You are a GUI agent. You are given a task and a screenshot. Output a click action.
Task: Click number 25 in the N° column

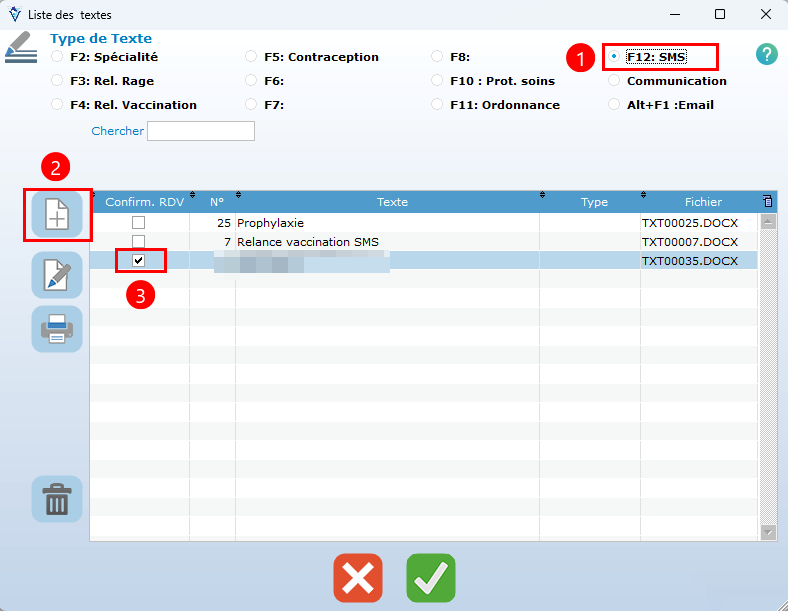tap(224, 223)
